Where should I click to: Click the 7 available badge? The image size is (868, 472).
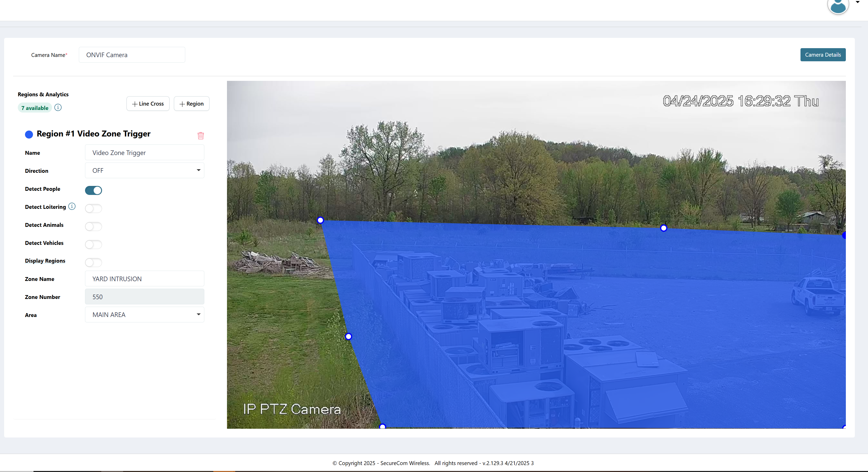35,108
